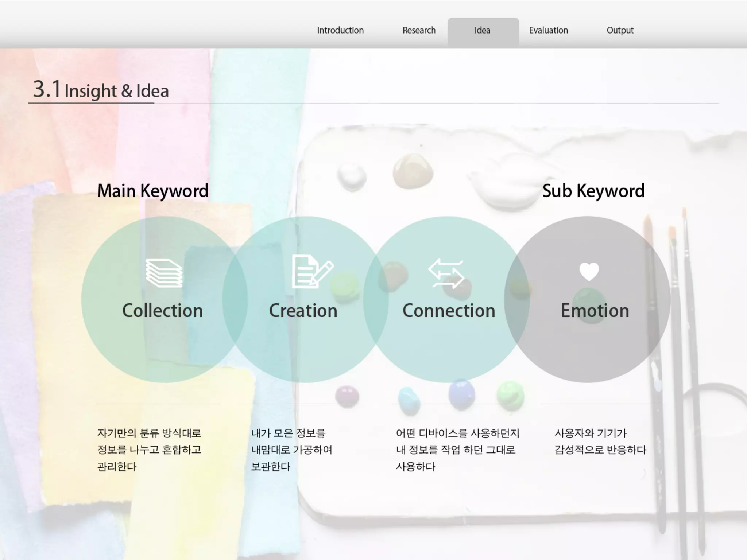Open the Output tab
Screen dimensions: 747x560
[620, 30]
